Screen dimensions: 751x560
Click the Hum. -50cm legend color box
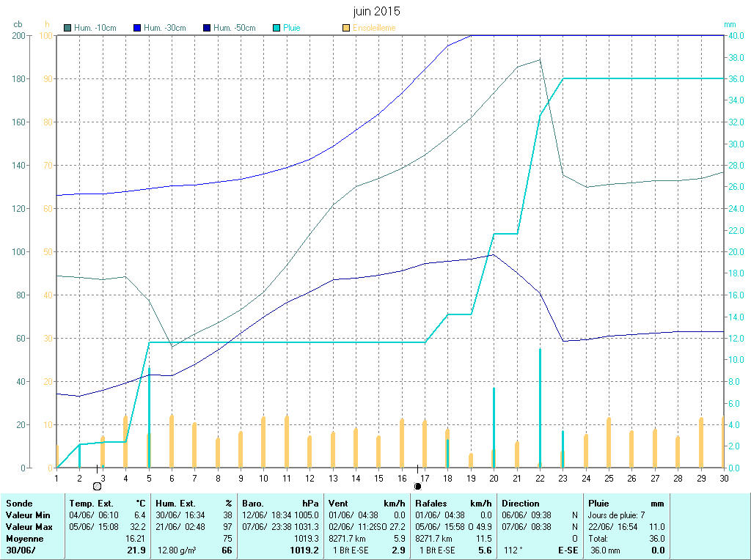207,28
